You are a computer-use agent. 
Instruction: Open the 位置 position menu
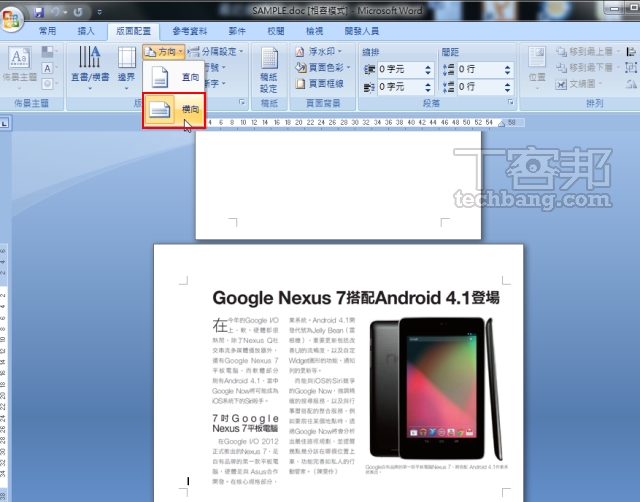[537, 69]
